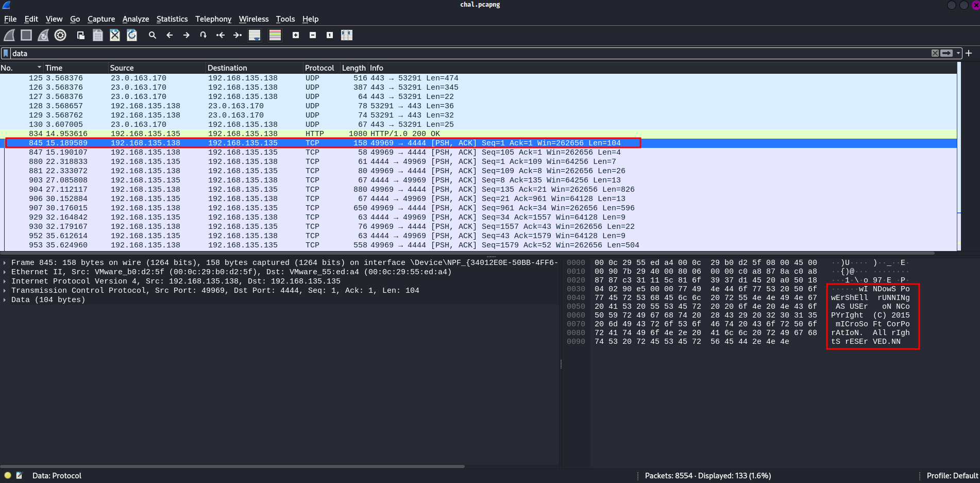
Task: Add a display filter button plus
Action: coord(969,53)
